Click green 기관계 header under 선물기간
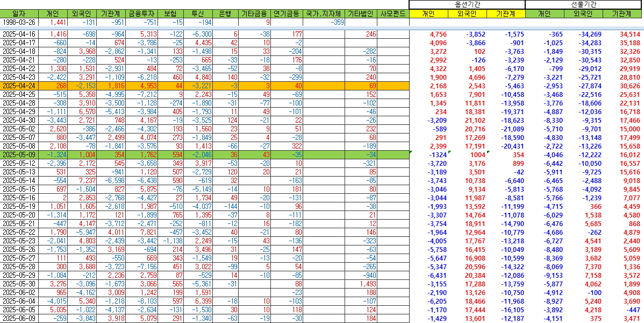 (x=622, y=13)
